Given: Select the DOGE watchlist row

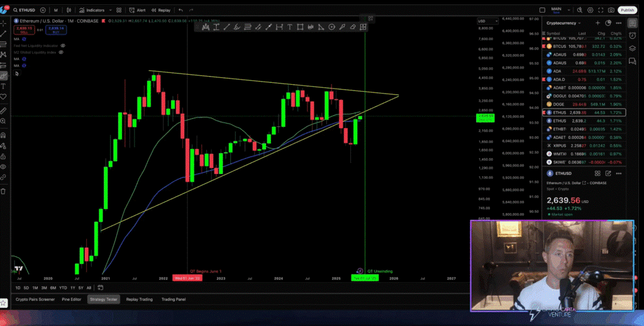Looking at the screenshot, I should click(x=584, y=104).
